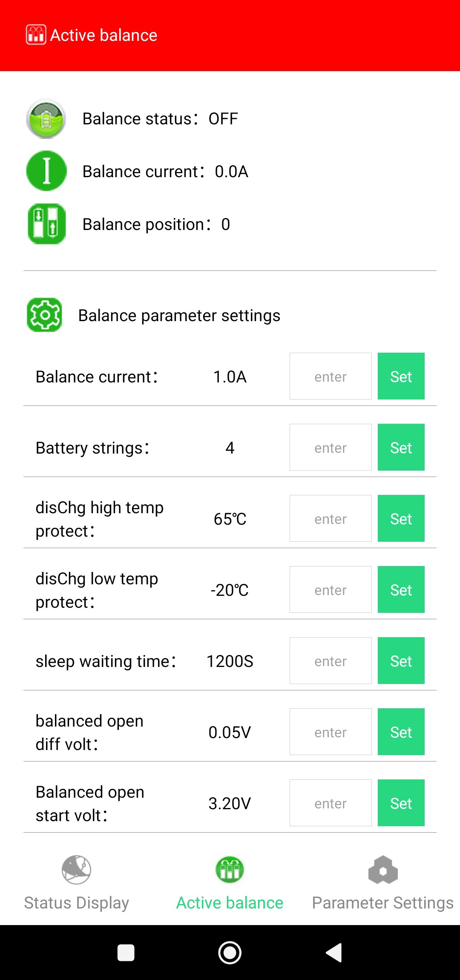Tap the green Balance status battery icon
This screenshot has width=460, height=980.
point(46,119)
